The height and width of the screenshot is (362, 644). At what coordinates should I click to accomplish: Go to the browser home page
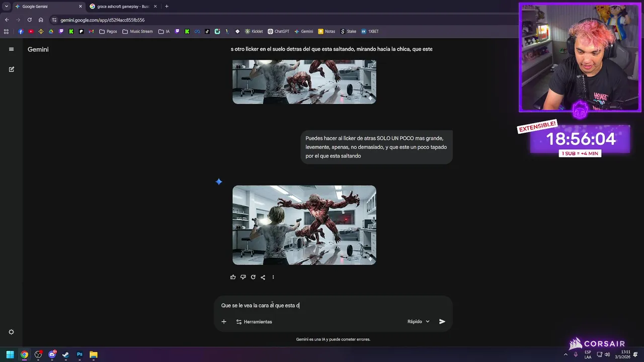[x=41, y=20]
